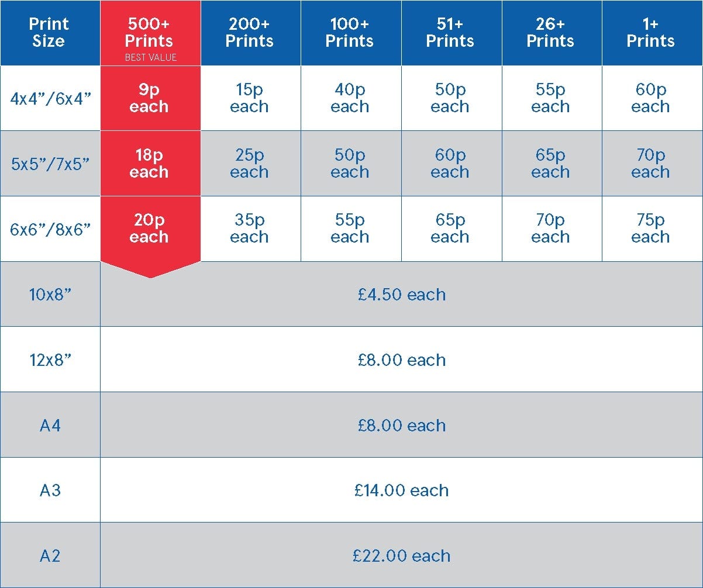
Task: Select the red 20p each cell
Action: pos(150,229)
